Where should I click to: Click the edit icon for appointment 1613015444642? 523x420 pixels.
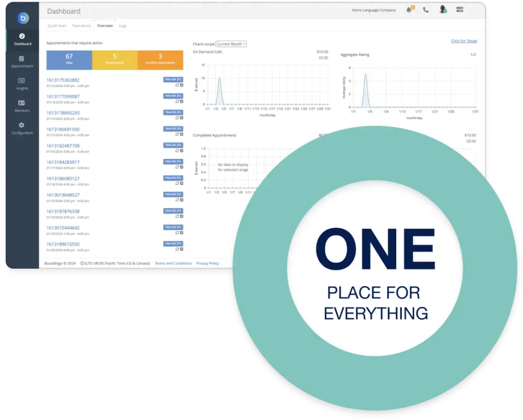pyautogui.click(x=181, y=233)
